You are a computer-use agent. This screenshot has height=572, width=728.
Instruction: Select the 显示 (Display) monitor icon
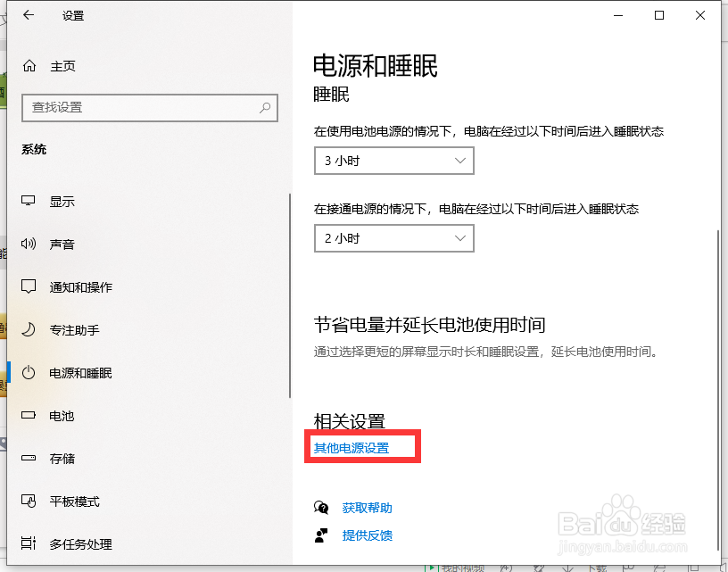coord(28,201)
